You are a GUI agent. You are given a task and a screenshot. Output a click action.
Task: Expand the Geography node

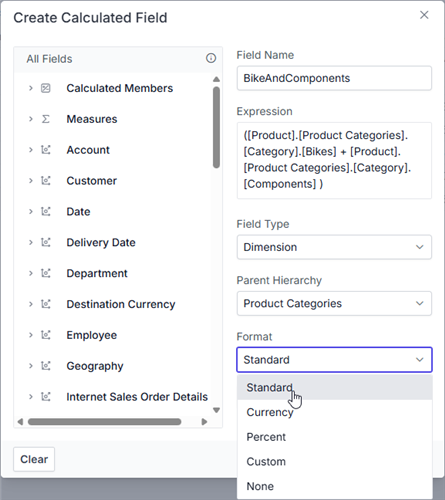[x=31, y=366]
